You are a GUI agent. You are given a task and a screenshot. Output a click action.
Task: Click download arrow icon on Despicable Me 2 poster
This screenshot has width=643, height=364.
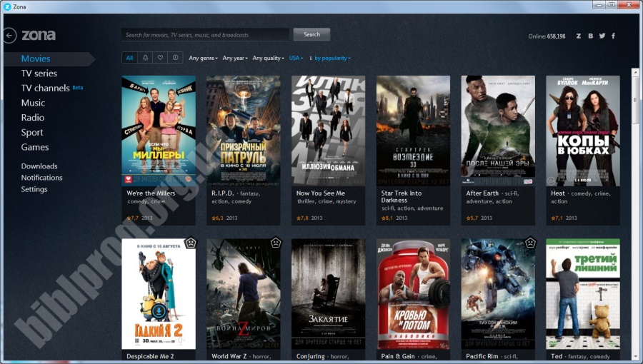159,311
